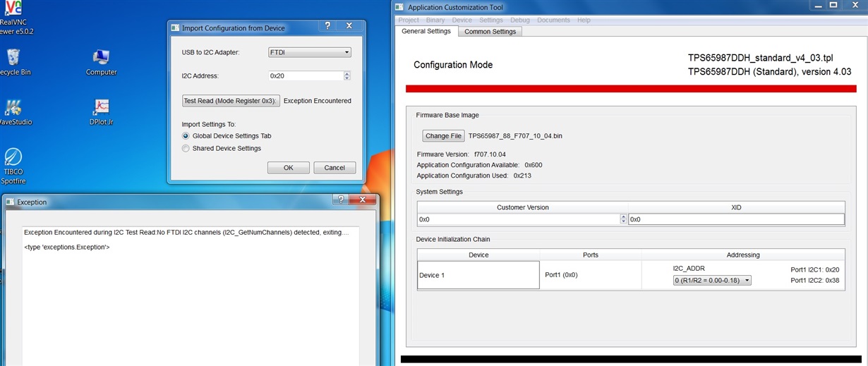Launch the TIBCO Spotfire desktop shortcut
Image resolution: width=868 pixels, height=366 pixels.
point(13,166)
